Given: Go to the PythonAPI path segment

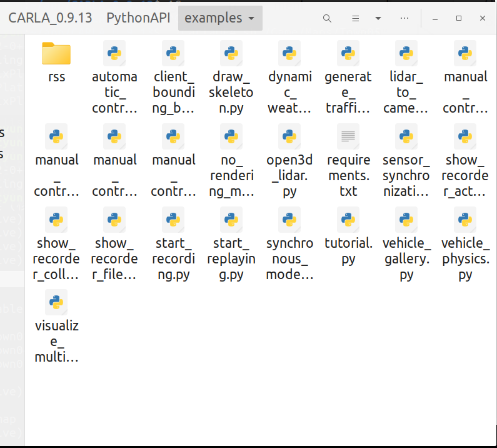Looking at the screenshot, I should click(x=139, y=18).
